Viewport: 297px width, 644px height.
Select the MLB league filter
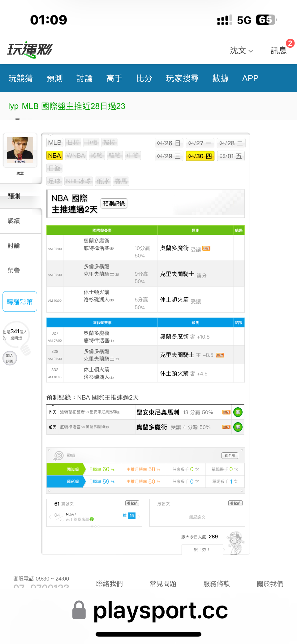(x=55, y=142)
